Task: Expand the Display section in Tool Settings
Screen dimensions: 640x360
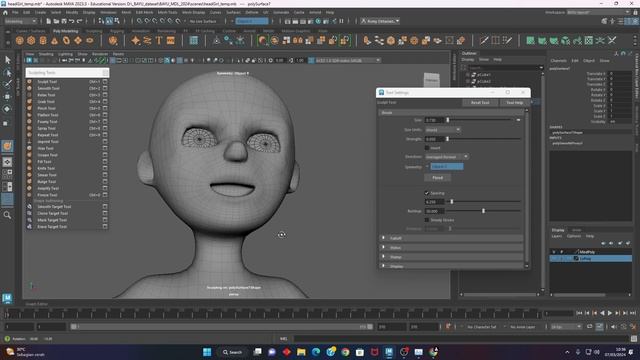Action: click(x=452, y=266)
